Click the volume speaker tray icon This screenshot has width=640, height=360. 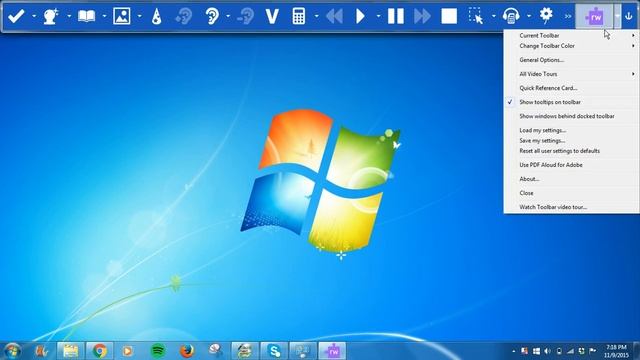coord(547,351)
